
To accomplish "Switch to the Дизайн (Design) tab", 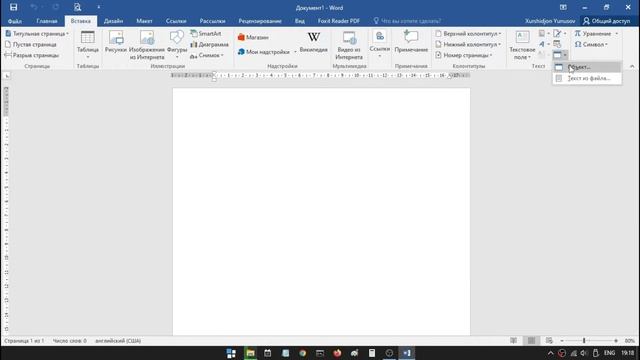I will tap(113, 21).
